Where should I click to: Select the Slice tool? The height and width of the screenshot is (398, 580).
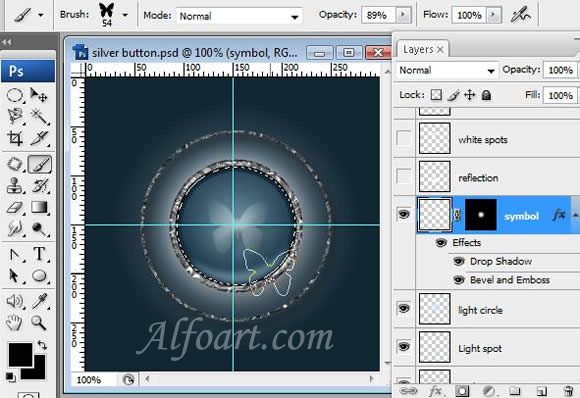[x=39, y=138]
